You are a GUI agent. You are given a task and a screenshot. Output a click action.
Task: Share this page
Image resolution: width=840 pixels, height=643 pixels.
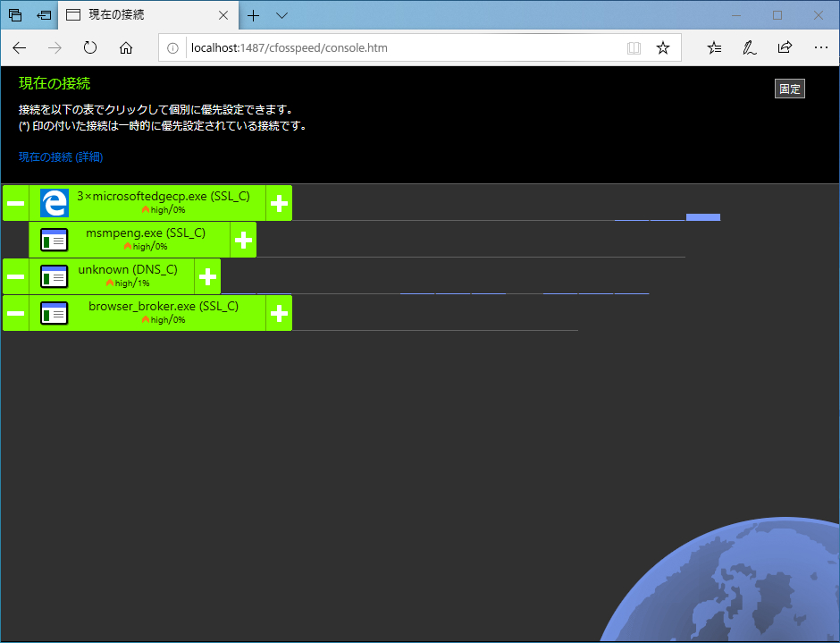click(785, 47)
